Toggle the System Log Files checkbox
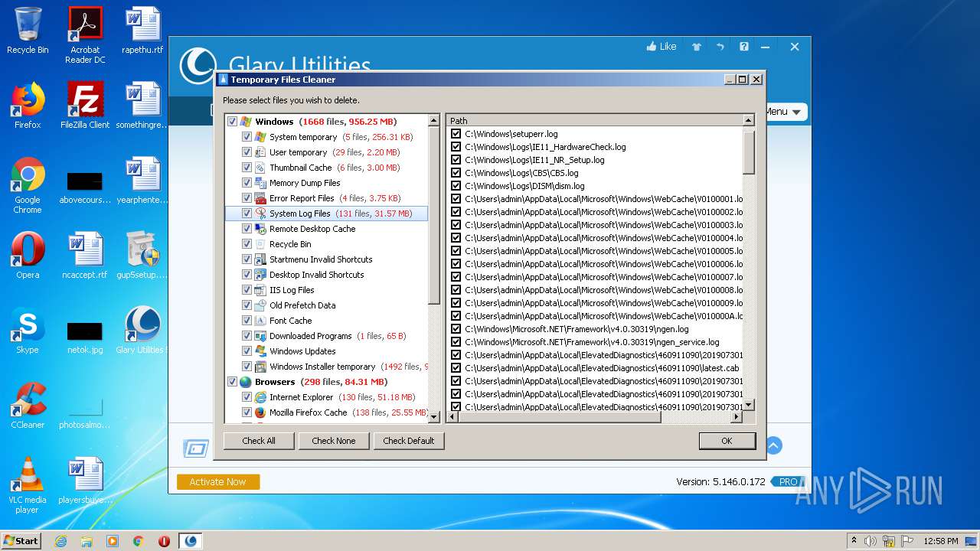Viewport: 980px width, 551px height. pos(247,214)
